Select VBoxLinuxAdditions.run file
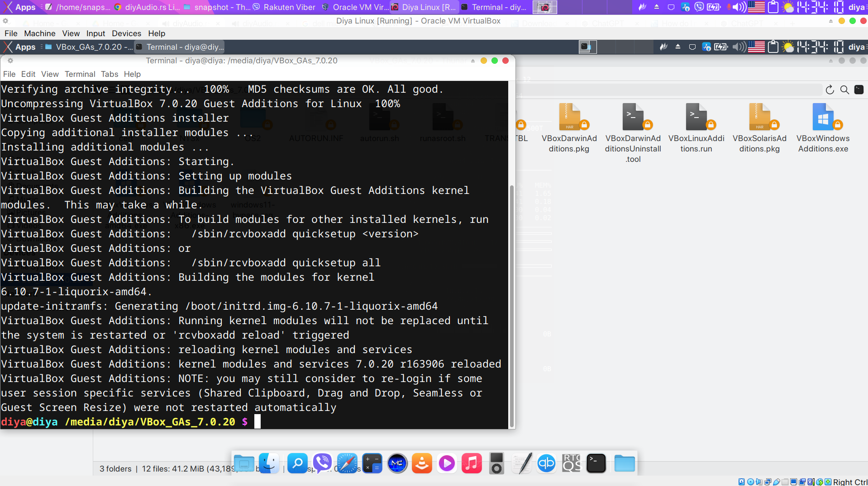The width and height of the screenshot is (868, 486). [696, 128]
